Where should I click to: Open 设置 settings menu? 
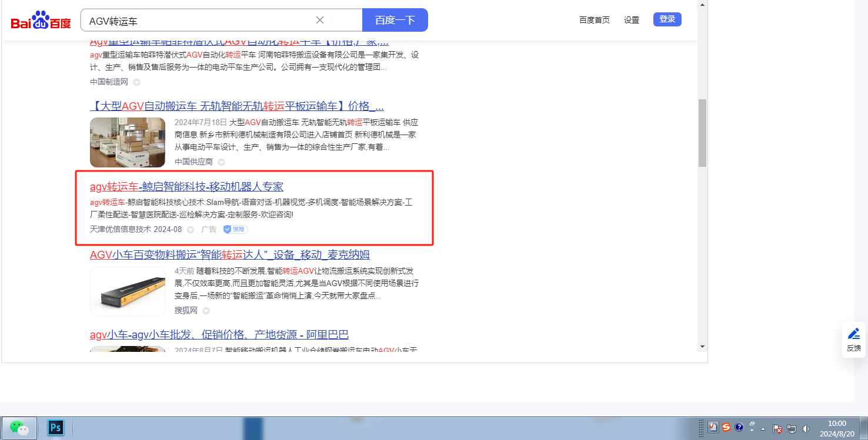632,20
